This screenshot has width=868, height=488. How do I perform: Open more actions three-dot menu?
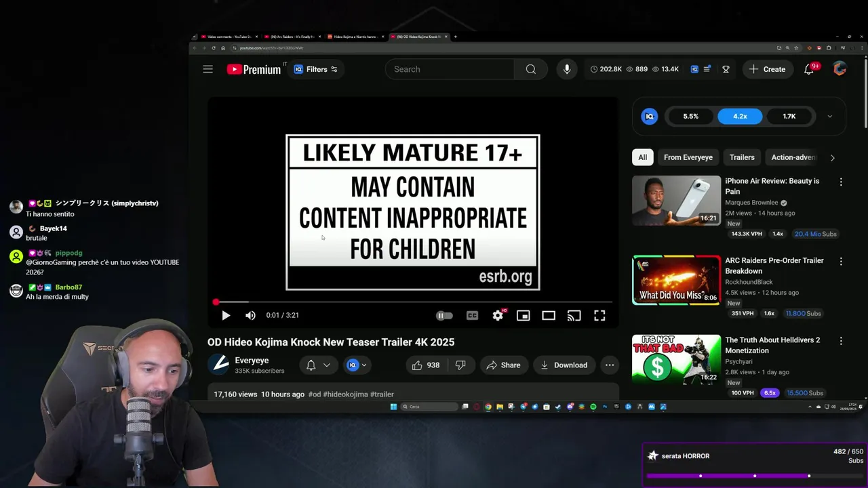pos(610,365)
